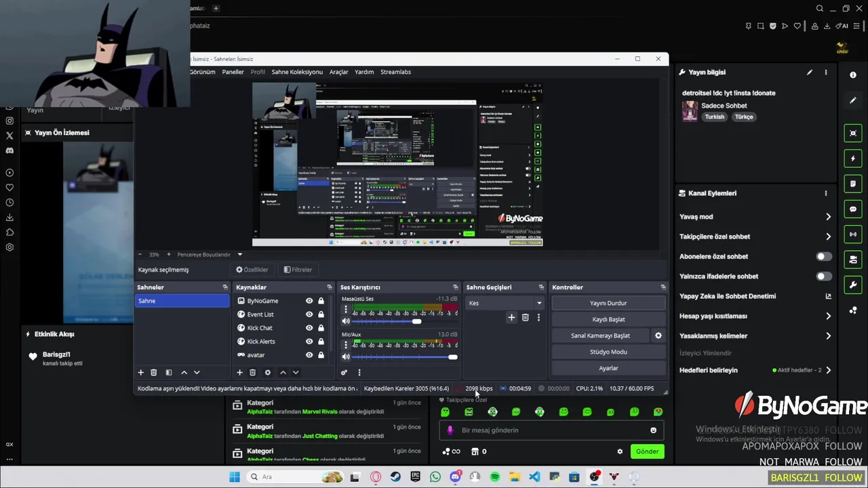
Task: Open the Kes transition dropdown
Action: pyautogui.click(x=505, y=303)
